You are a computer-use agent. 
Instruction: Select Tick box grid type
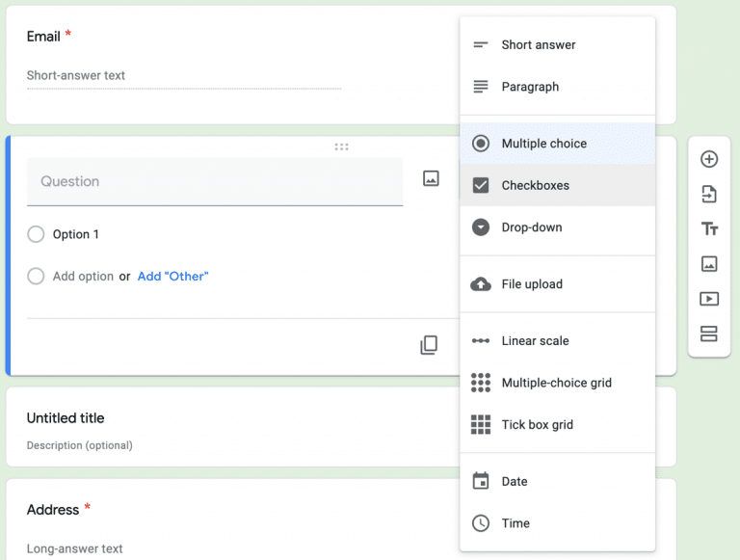557,425
